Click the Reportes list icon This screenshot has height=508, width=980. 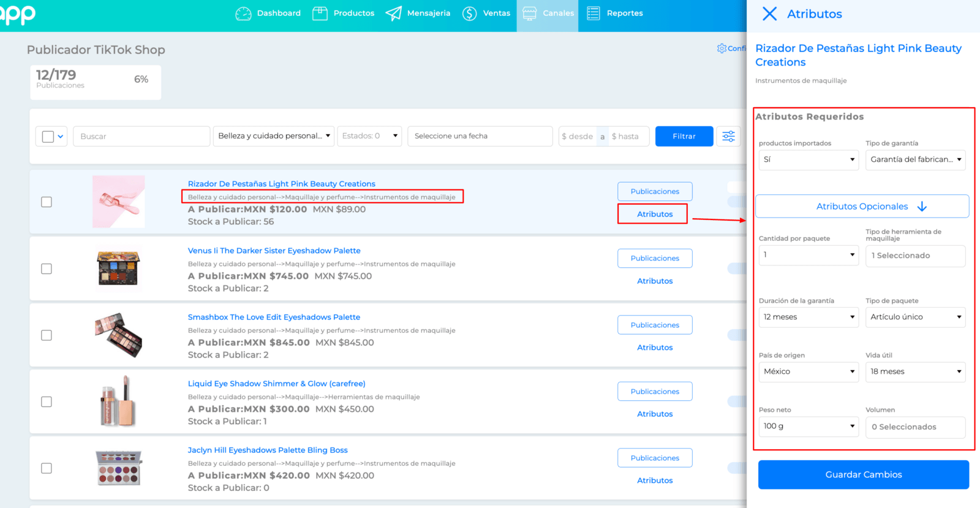pyautogui.click(x=594, y=13)
